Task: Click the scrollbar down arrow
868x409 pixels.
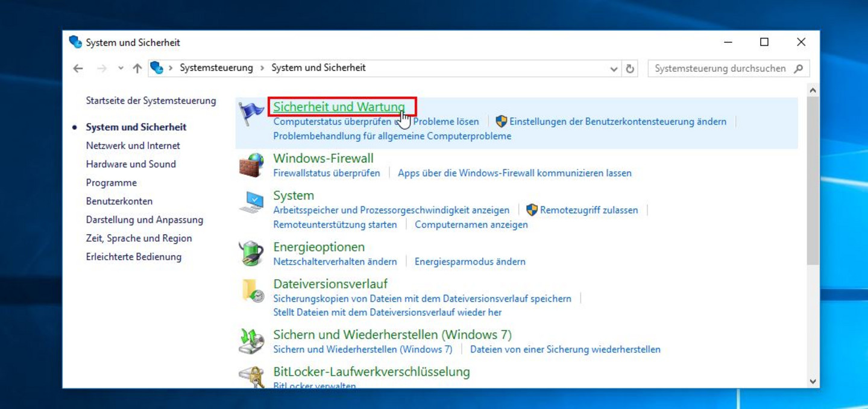Action: (813, 381)
